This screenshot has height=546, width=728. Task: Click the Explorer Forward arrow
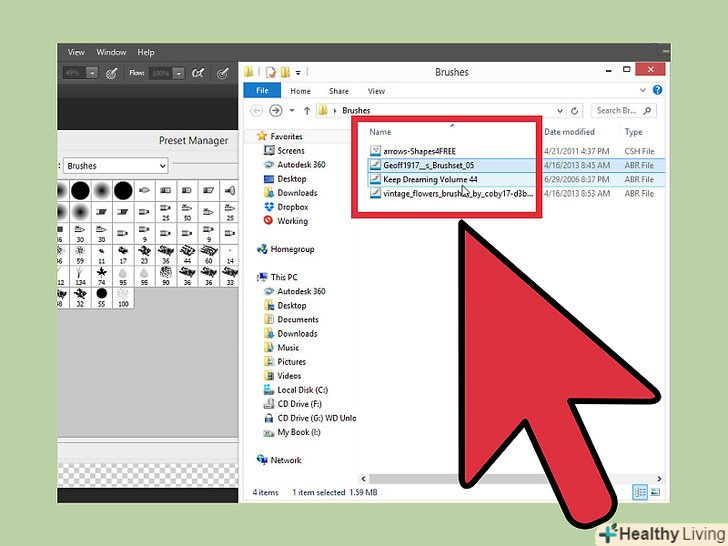coord(275,110)
